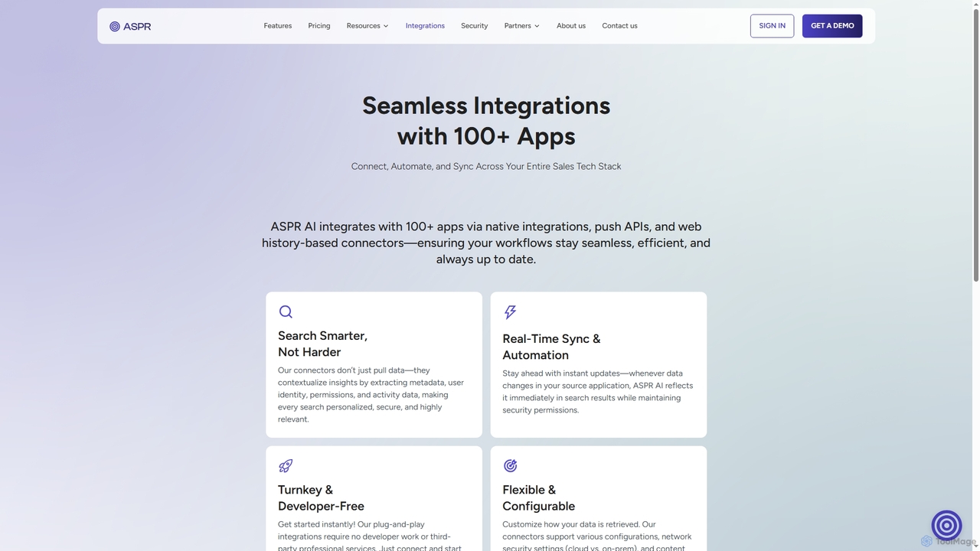Viewport: 980px width, 551px height.
Task: Expand the Resources dropdown menu
Action: pos(367,26)
